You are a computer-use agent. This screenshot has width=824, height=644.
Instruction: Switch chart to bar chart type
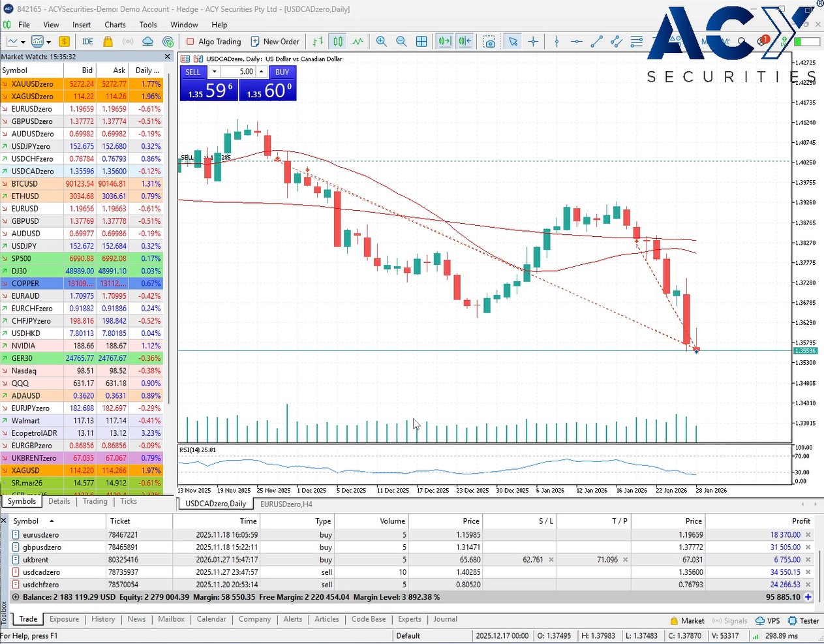(318, 42)
